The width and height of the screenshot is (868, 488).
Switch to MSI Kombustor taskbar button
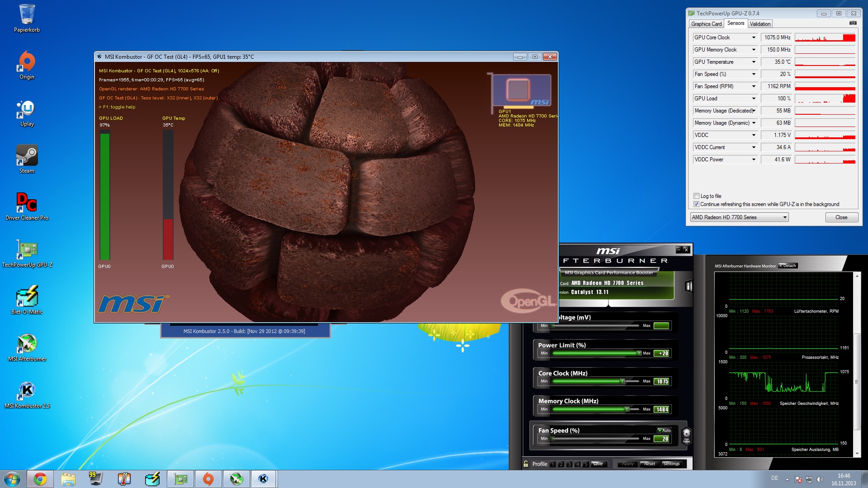point(264,479)
